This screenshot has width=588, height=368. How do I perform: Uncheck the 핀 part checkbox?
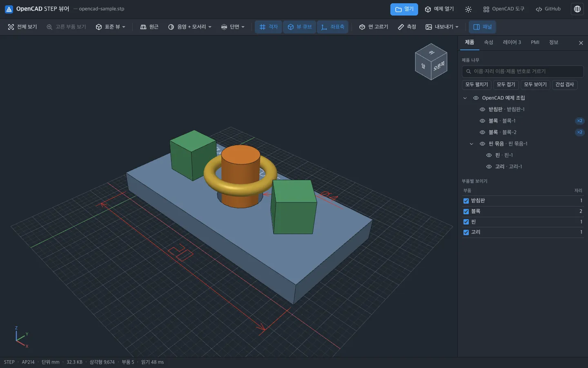click(466, 222)
